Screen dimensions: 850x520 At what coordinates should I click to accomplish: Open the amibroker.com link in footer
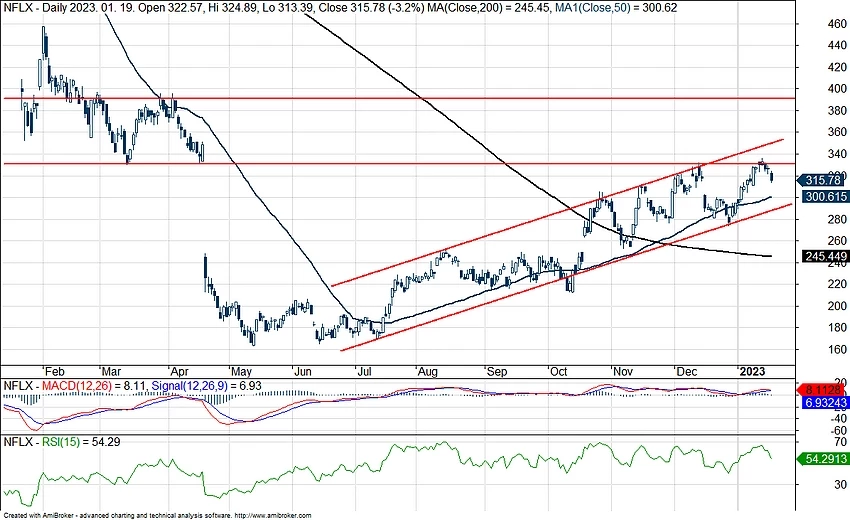273,516
